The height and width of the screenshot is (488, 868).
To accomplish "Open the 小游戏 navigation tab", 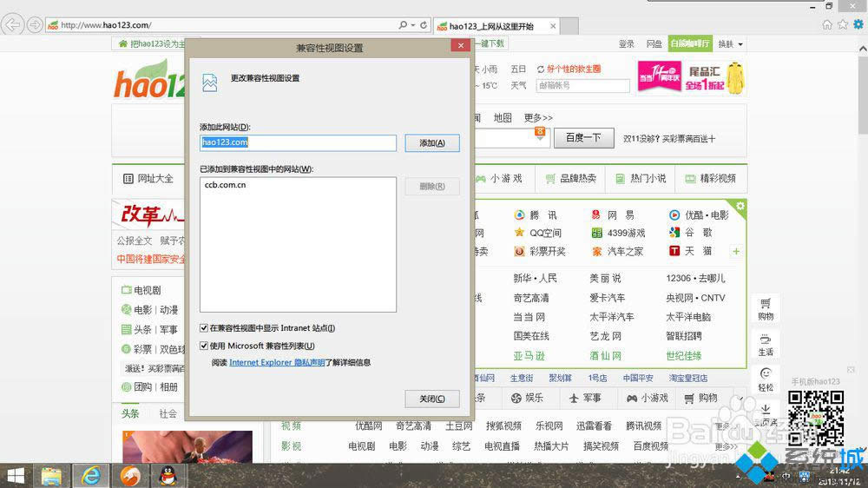I will point(499,178).
